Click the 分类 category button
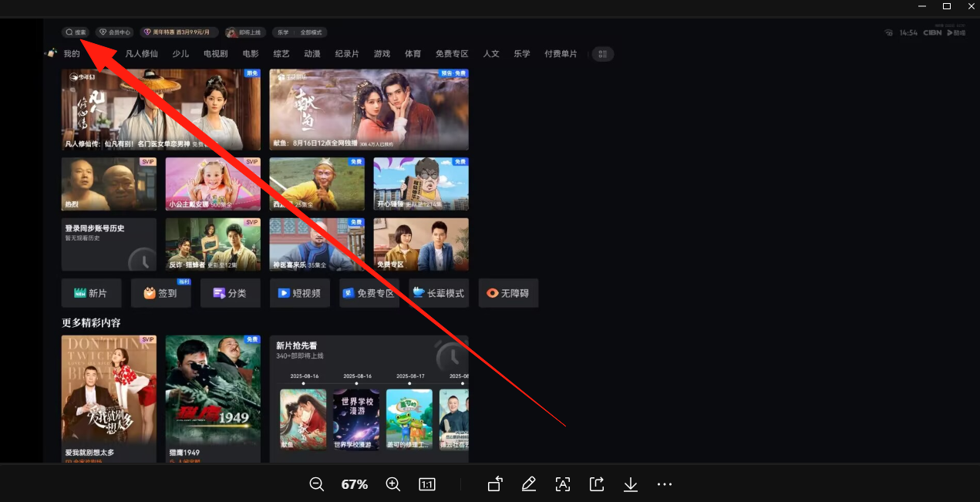The height and width of the screenshot is (502, 980). 230,293
